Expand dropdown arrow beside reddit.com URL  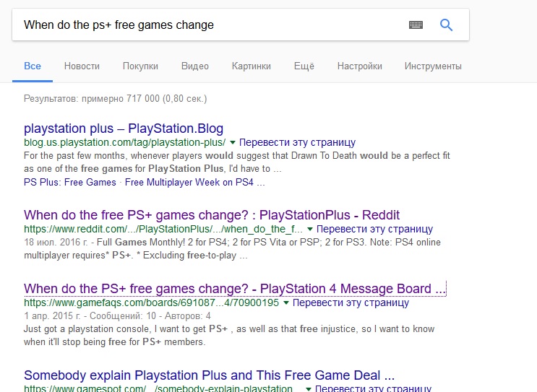(x=310, y=229)
